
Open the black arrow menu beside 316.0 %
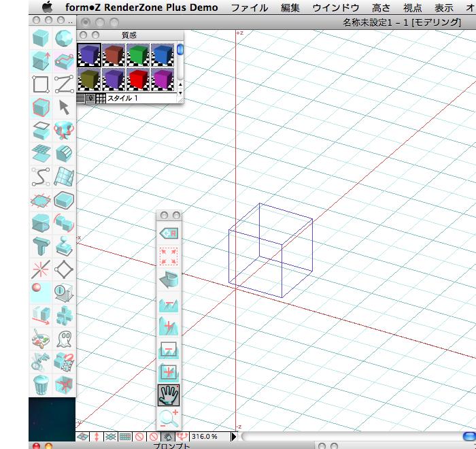[233, 437]
